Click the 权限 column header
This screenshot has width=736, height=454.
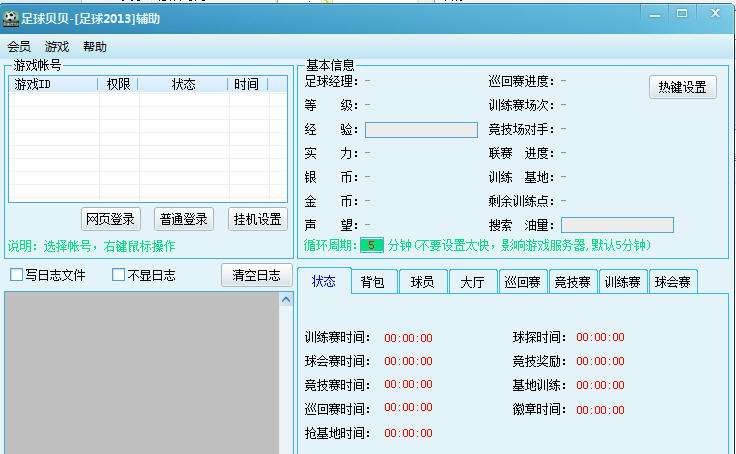(x=118, y=84)
